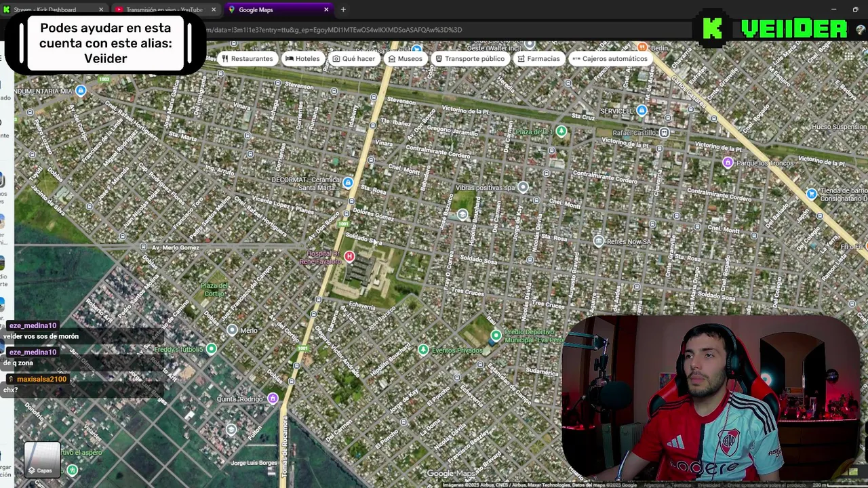
Task: Select the Refres Now SA marker
Action: [599, 241]
